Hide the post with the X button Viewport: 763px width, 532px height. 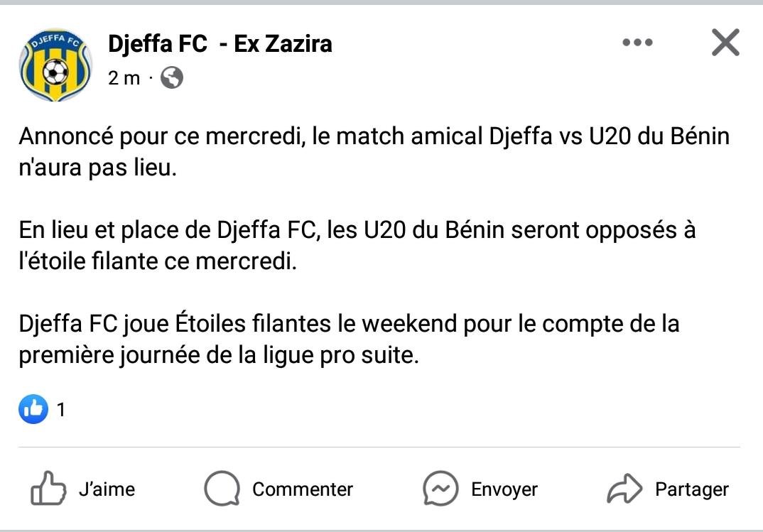click(725, 43)
